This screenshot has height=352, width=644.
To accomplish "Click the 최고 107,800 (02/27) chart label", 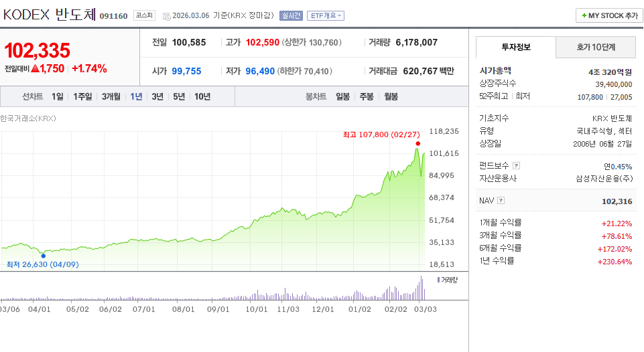I will 381,135.
